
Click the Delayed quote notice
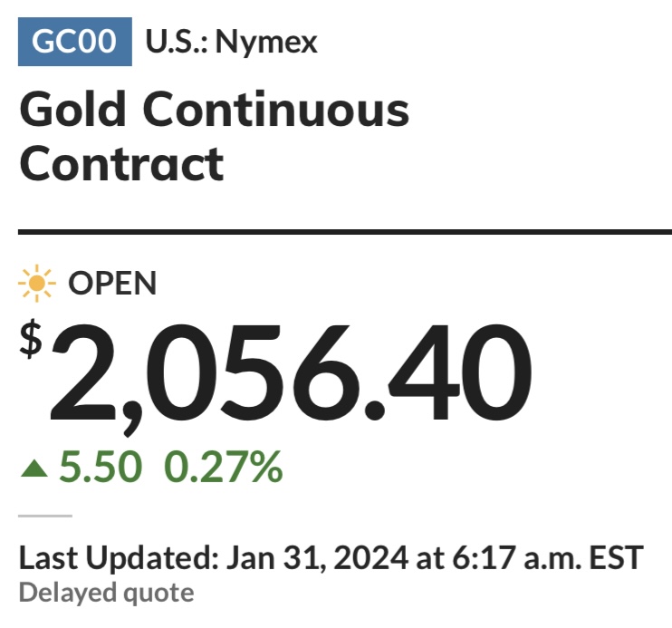click(x=107, y=594)
